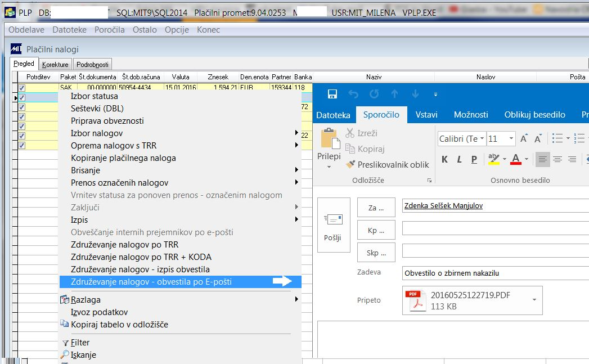
Task: Click the Za... recipients button
Action: tap(376, 208)
